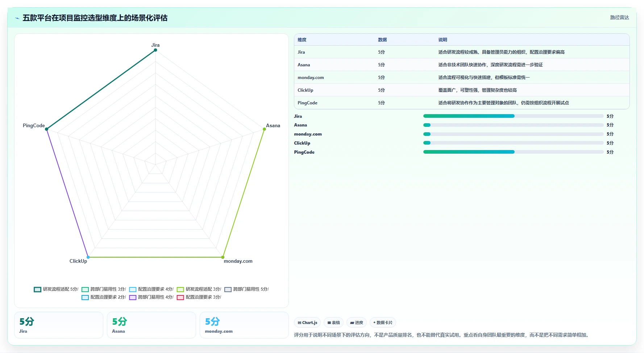Screen dimensions: 644x353
Task: Click the 数据 column header
Action: coord(382,40)
